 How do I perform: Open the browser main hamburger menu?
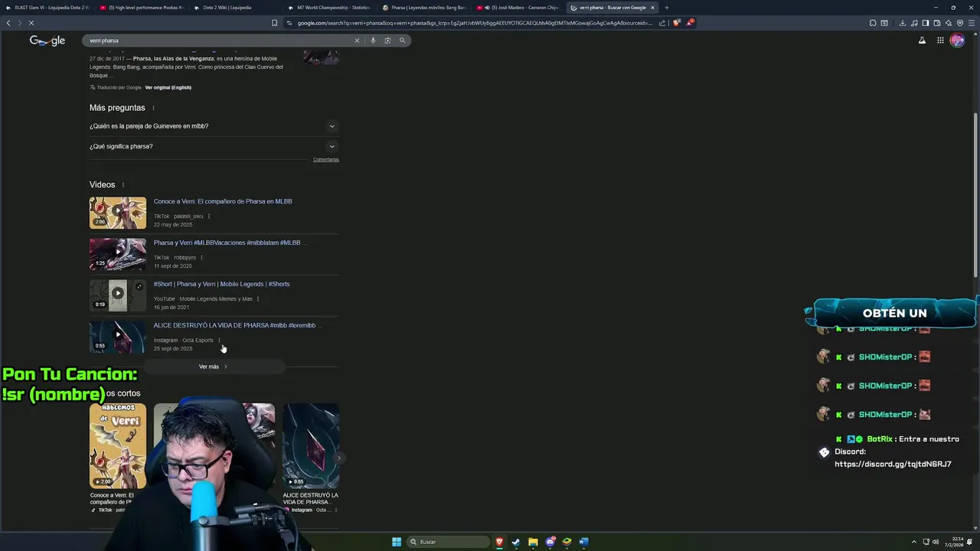coord(971,23)
